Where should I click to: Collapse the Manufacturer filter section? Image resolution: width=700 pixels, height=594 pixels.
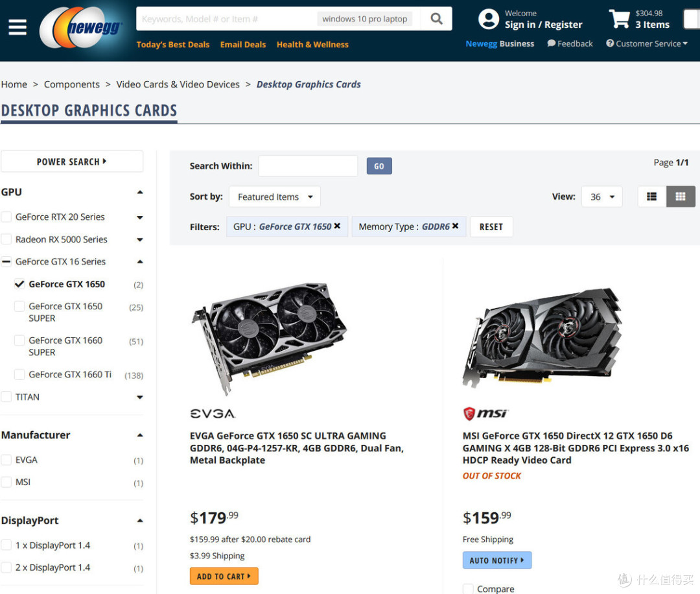[140, 435]
